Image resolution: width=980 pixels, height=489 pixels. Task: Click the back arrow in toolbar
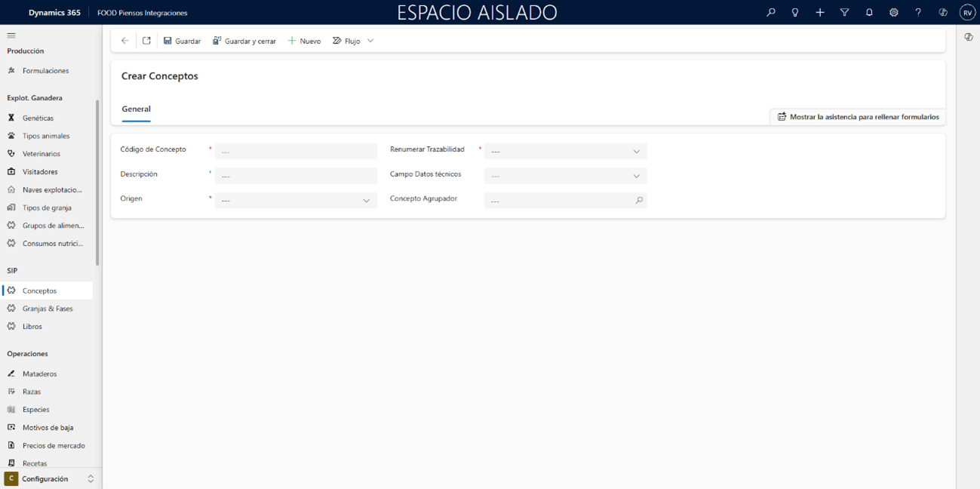(x=125, y=41)
